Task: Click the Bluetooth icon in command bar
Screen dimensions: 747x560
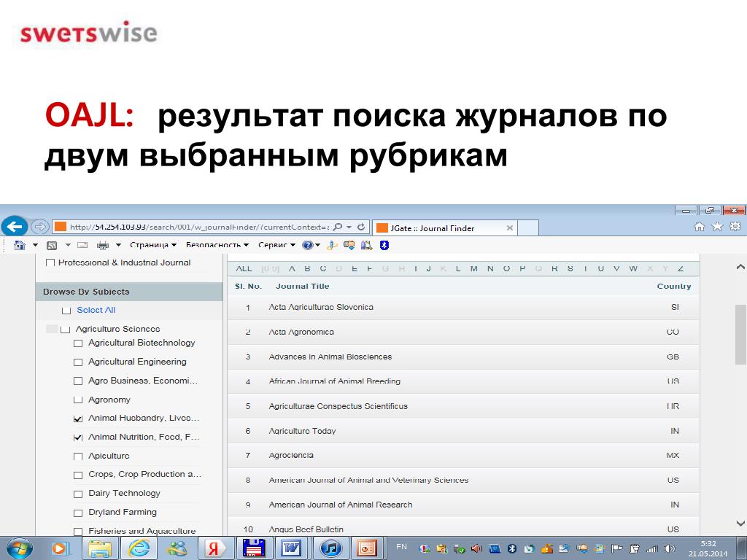Action: pos(384,245)
